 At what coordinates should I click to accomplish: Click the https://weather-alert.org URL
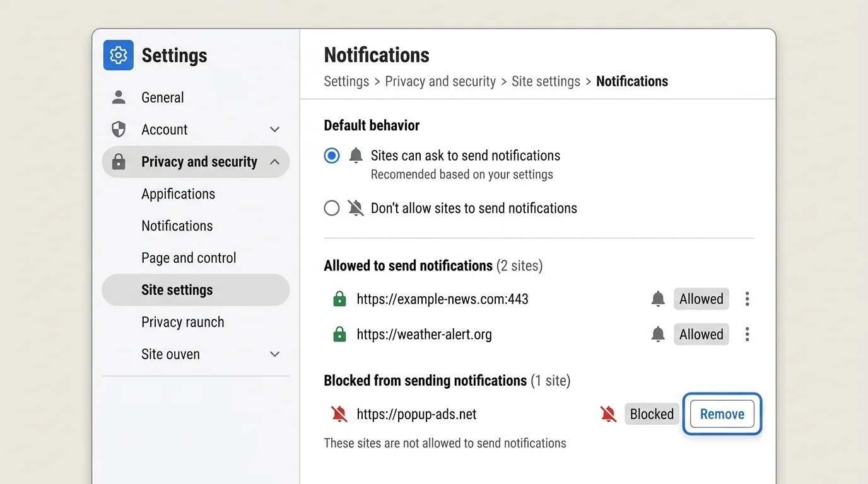[424, 334]
